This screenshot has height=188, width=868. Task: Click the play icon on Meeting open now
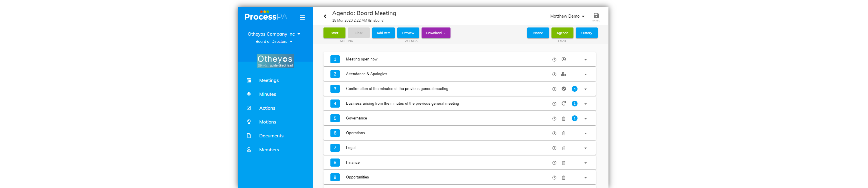[564, 59]
